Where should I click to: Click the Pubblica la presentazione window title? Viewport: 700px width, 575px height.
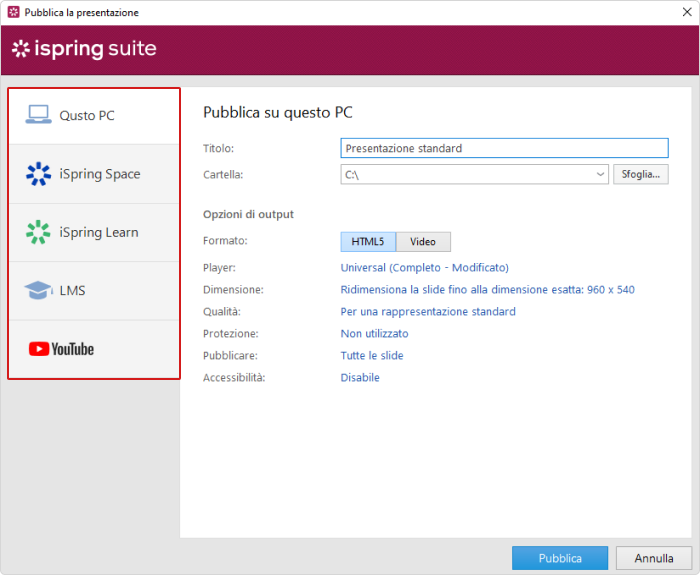pyautogui.click(x=81, y=12)
